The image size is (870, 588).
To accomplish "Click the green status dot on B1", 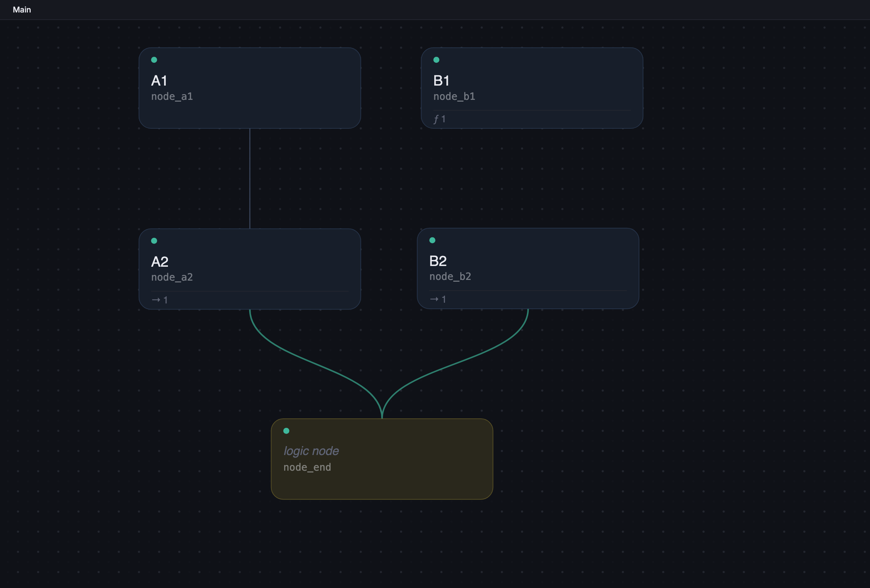I will tap(436, 60).
